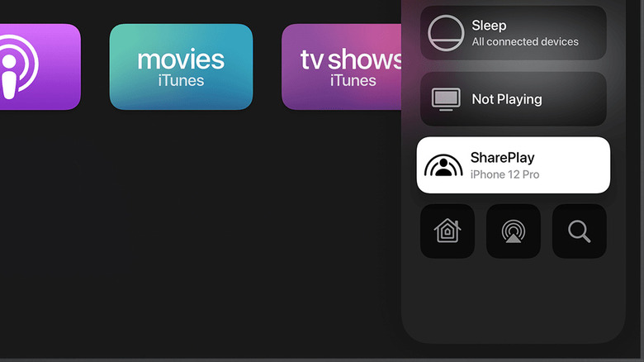Open the Not Playing media control
This screenshot has height=362, width=644.
[514, 98]
